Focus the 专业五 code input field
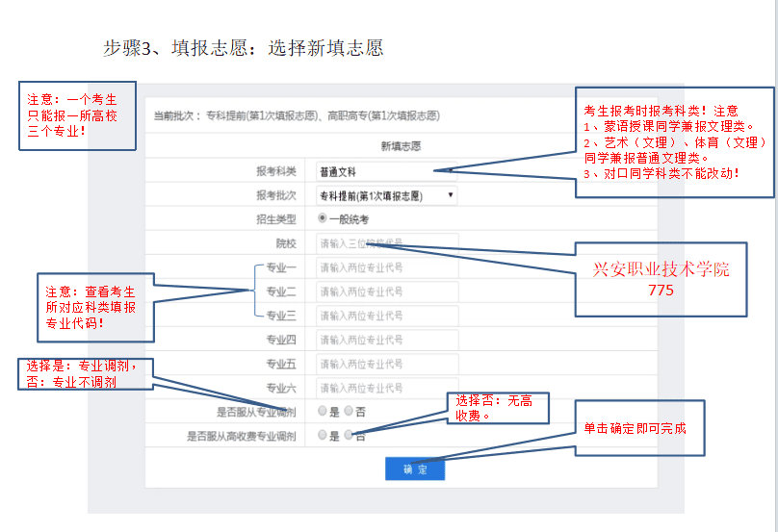The image size is (778, 532). click(x=387, y=364)
